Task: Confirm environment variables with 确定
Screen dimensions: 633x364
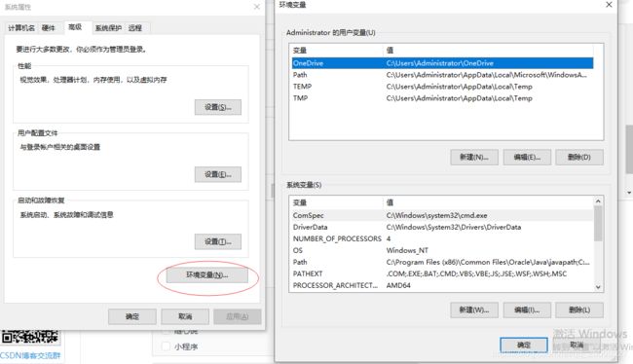Action: click(x=524, y=346)
